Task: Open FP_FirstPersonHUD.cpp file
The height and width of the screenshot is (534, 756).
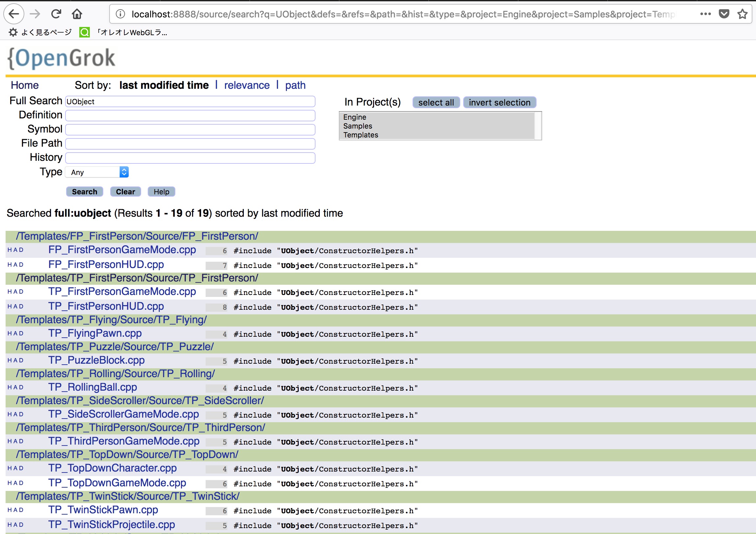Action: pos(106,264)
